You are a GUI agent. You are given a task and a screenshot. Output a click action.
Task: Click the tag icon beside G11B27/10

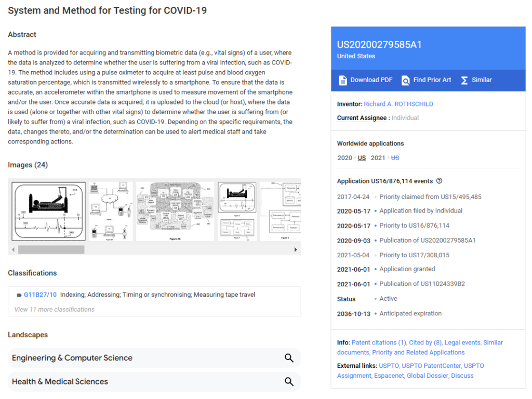pyautogui.click(x=19, y=295)
